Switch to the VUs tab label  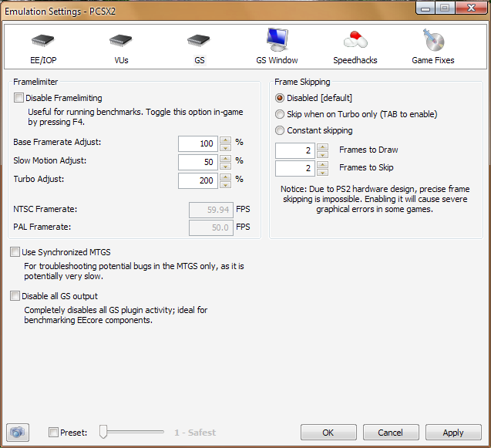pyautogui.click(x=121, y=60)
